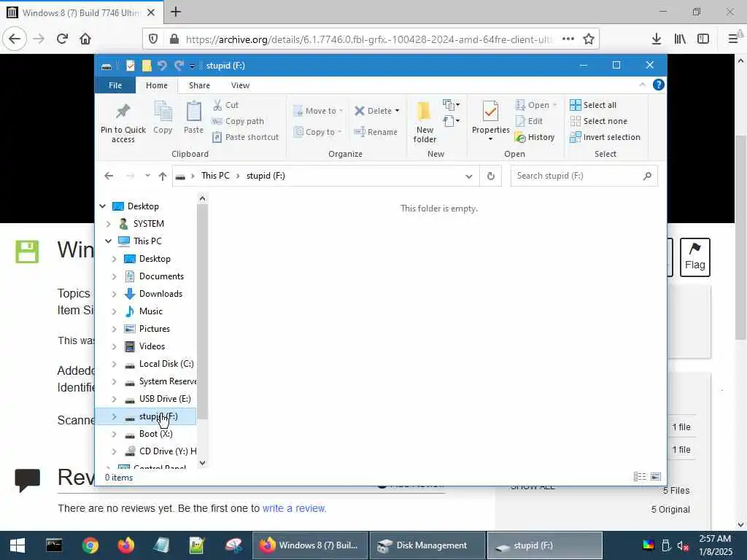Open Explorer Help question mark icon
This screenshot has width=747, height=560.
659,85
